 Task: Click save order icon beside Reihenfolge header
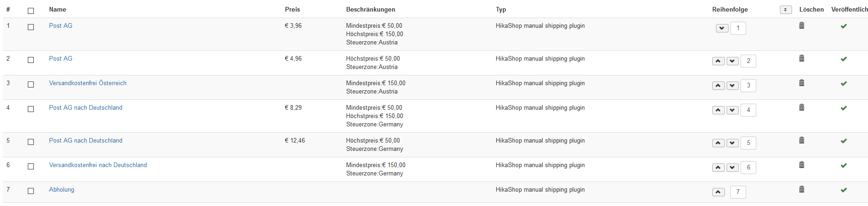click(786, 10)
